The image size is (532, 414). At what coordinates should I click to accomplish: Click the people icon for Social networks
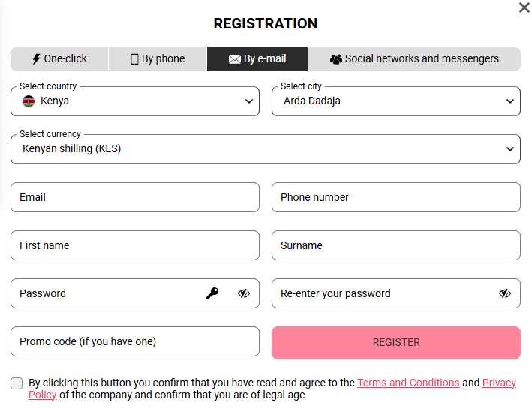click(x=336, y=59)
